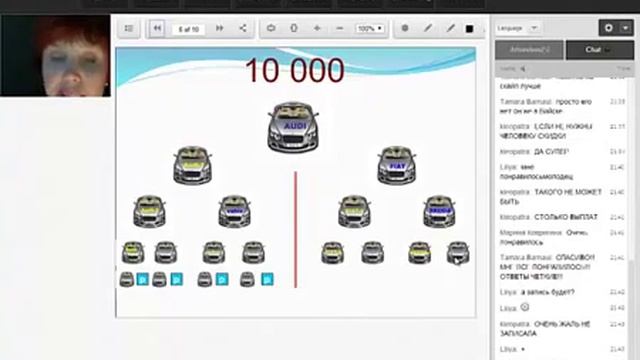
Task: Open the black color swatch
Action: 470,29
